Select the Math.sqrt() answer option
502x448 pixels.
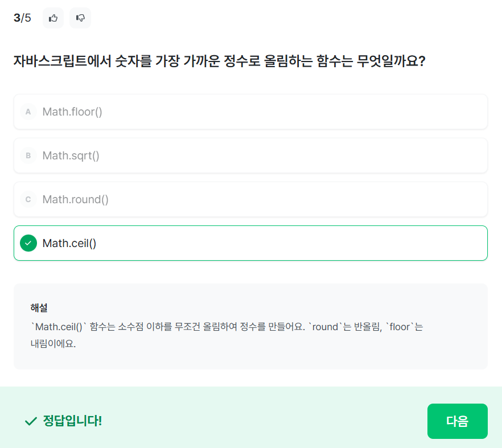tap(250, 155)
